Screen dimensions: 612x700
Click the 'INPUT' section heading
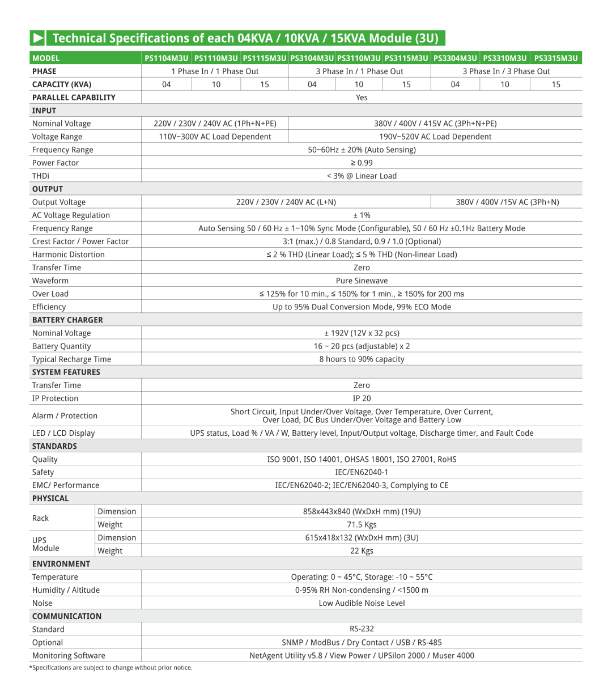click(44, 111)
